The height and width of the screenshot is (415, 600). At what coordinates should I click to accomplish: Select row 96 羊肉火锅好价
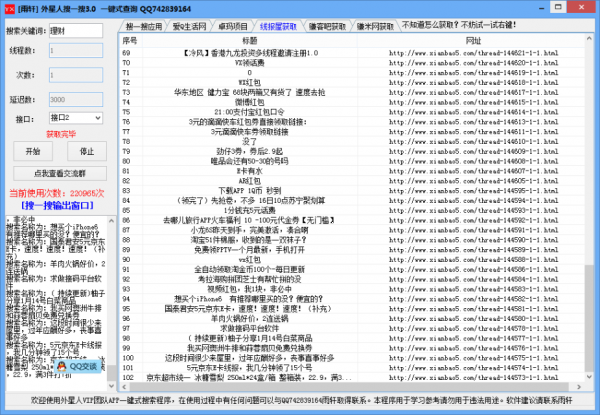tap(352, 319)
